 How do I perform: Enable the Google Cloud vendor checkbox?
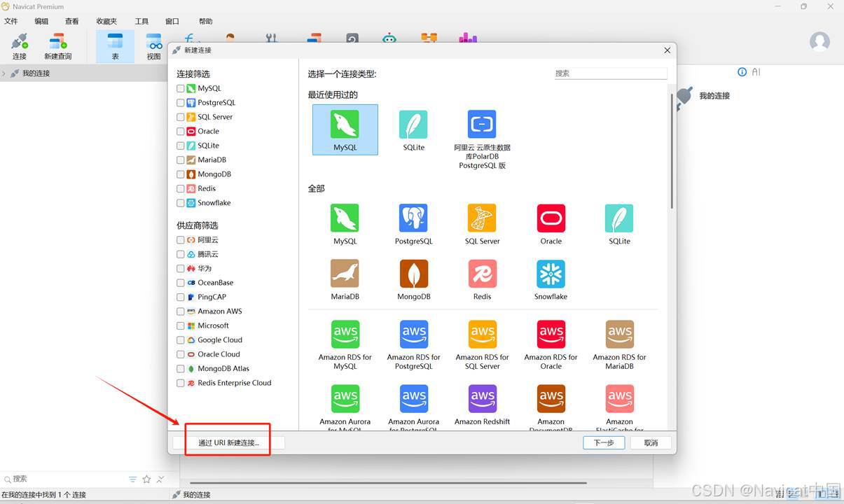point(181,340)
